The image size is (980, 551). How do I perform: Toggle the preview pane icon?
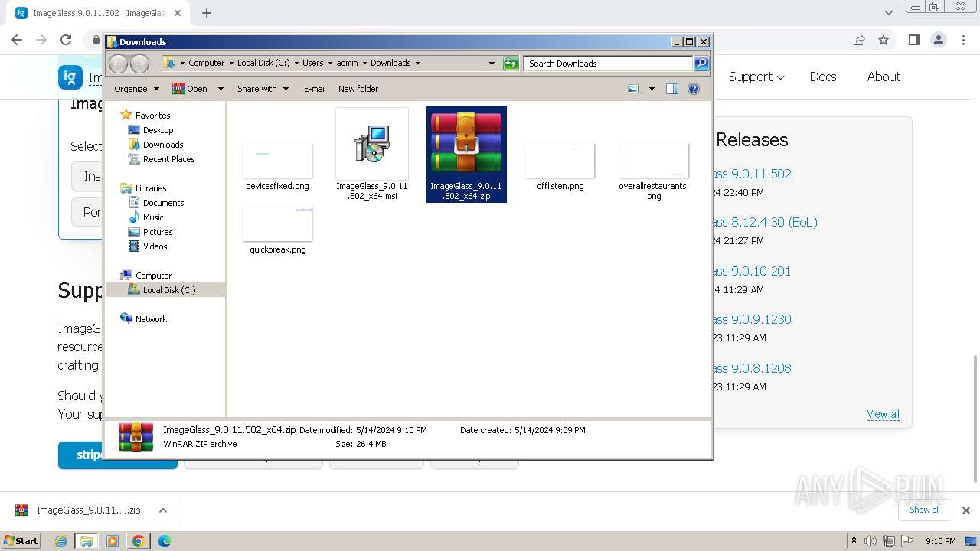click(x=671, y=89)
